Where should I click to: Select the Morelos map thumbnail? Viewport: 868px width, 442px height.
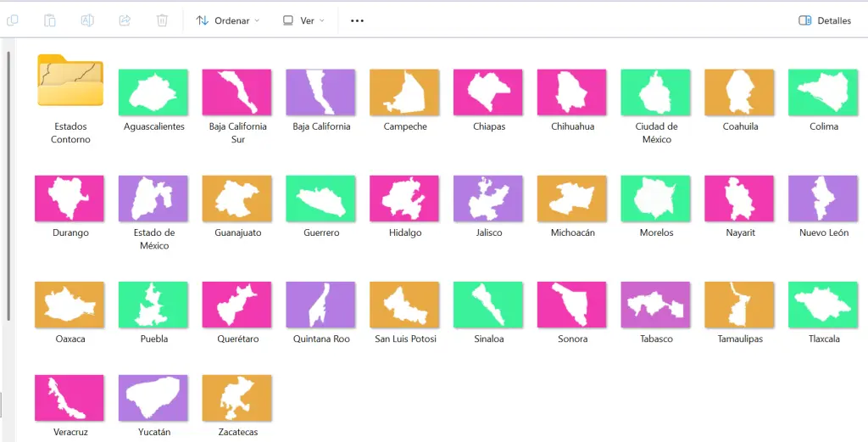656,199
